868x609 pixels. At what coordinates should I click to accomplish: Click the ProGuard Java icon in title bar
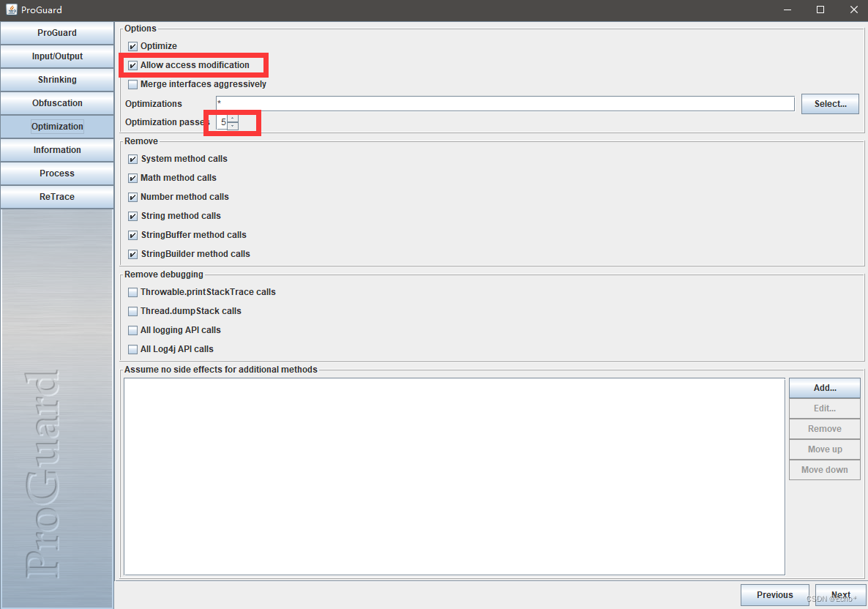click(x=12, y=10)
